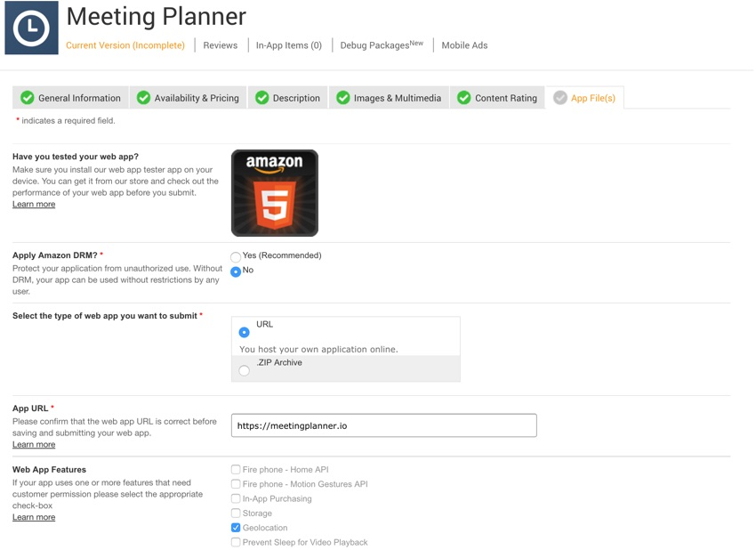This screenshot has width=756, height=550.
Task: Click green checkmark on Content Rating tab
Action: pyautogui.click(x=463, y=98)
